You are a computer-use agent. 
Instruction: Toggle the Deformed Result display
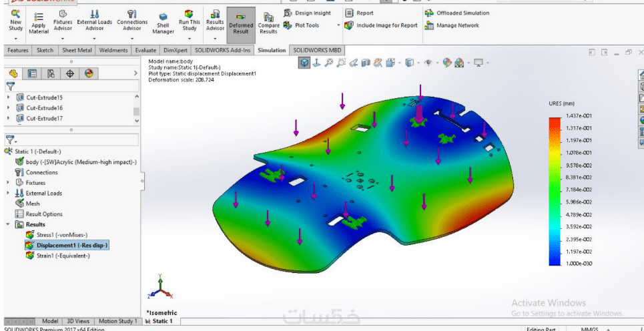(x=241, y=25)
